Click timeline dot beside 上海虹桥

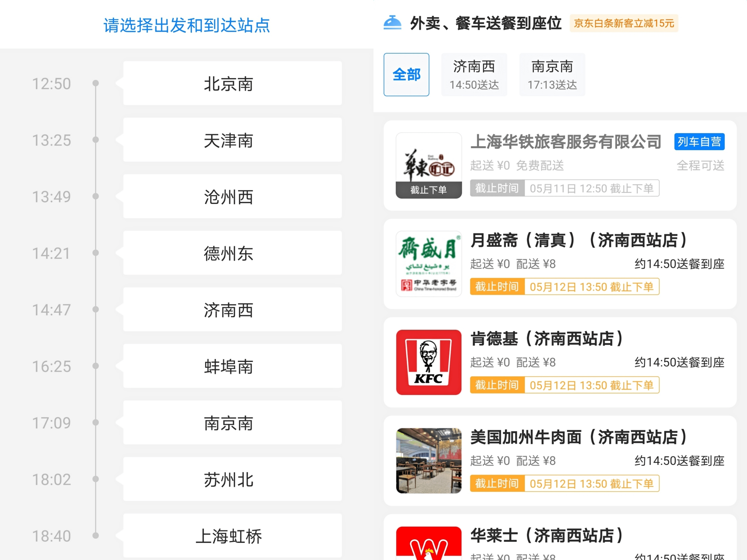96,535
